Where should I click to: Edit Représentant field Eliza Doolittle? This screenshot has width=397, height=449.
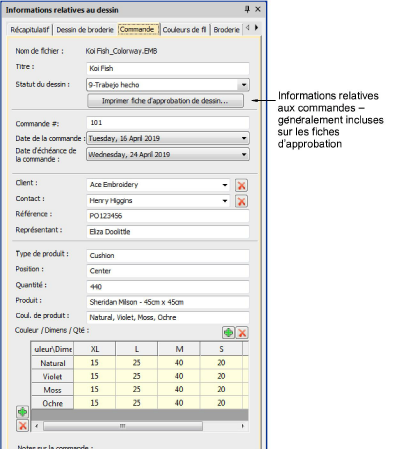point(168,232)
